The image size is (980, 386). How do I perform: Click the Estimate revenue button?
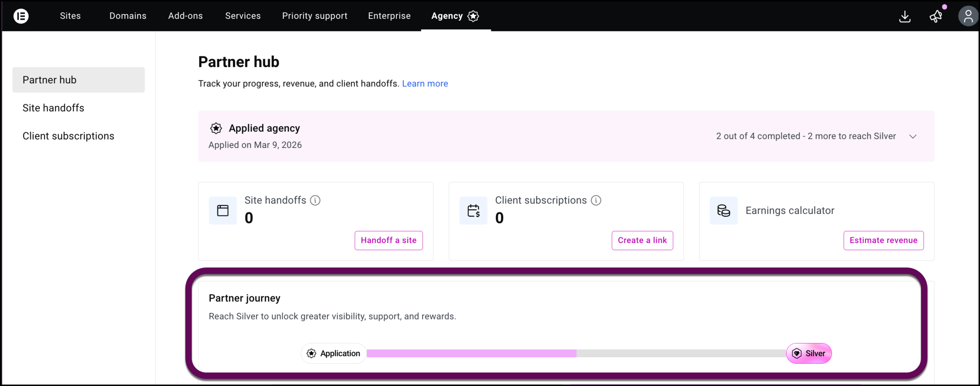pos(883,241)
